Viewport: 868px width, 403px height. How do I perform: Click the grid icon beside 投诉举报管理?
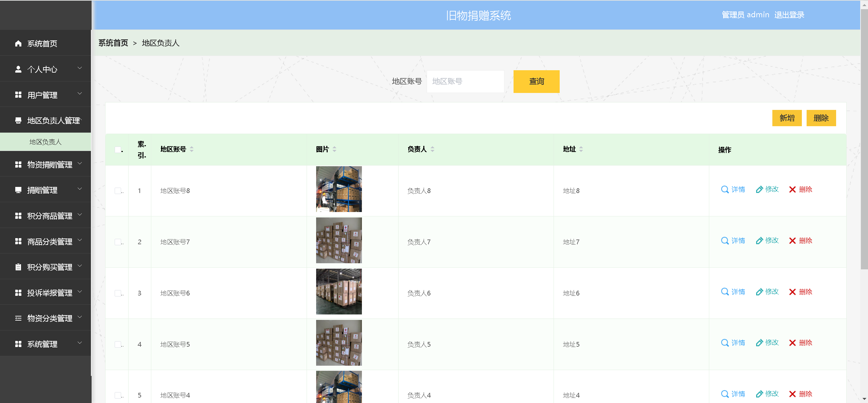click(x=18, y=293)
